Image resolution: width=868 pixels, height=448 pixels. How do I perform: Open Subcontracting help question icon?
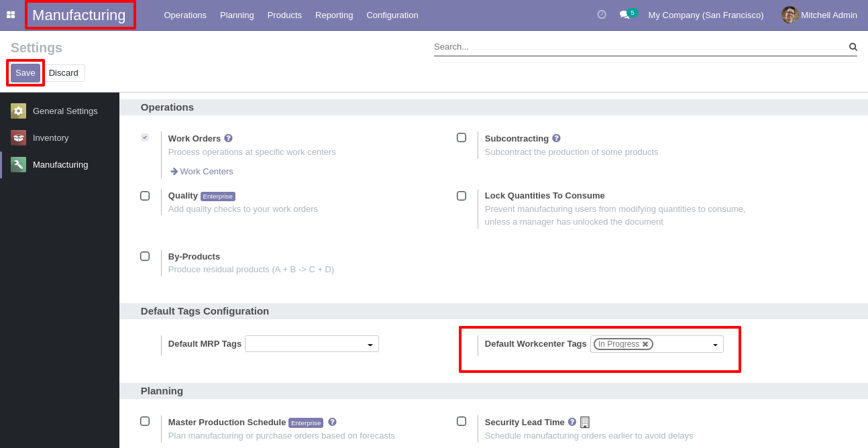(556, 138)
